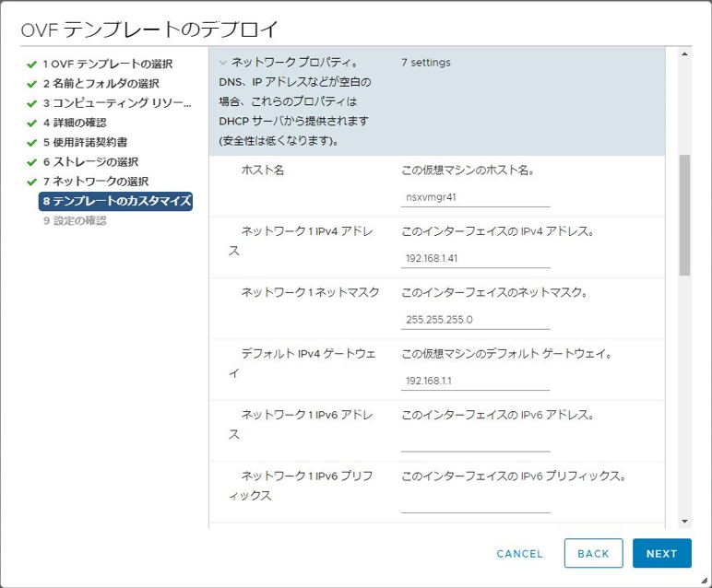The height and width of the screenshot is (588, 712).
Task: Click the green checkmark beside 3 コンピューティング
Action: pyautogui.click(x=31, y=103)
